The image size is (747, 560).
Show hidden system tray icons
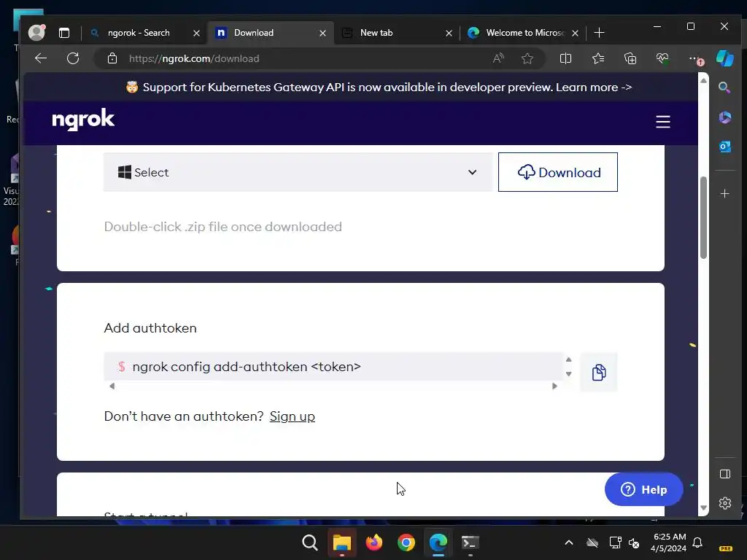[569, 542]
